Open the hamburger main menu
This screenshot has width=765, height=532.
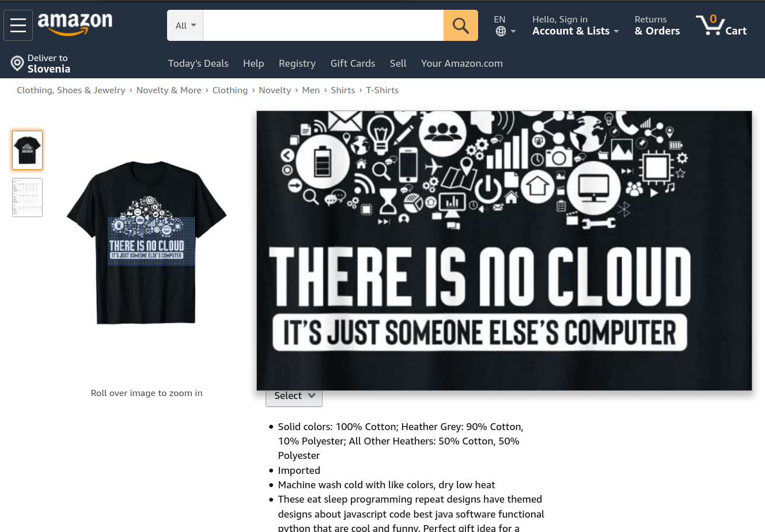coord(18,25)
